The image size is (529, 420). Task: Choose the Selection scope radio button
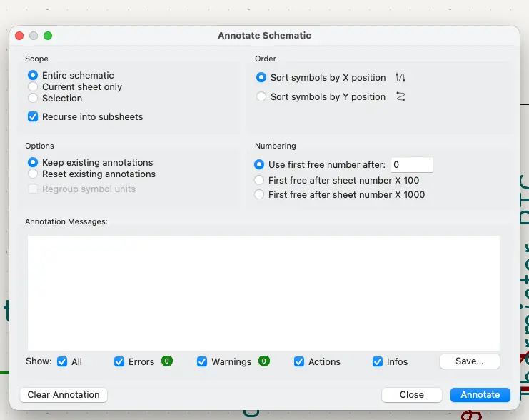33,99
